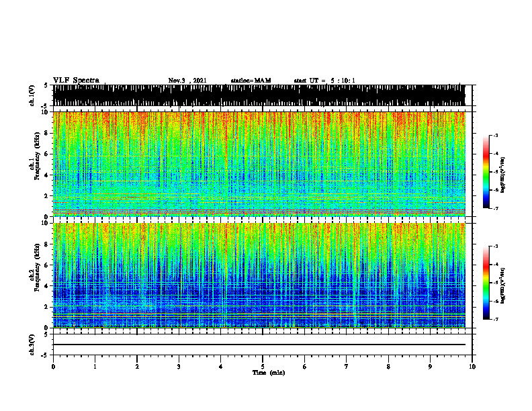
Task: Click the ch.2 color scale bar
Action: (x=486, y=283)
